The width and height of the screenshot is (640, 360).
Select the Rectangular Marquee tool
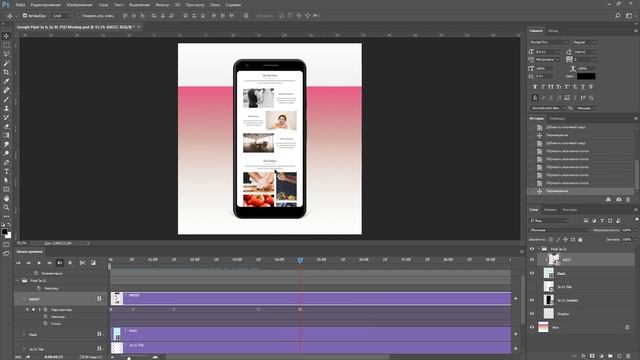pyautogui.click(x=6, y=45)
